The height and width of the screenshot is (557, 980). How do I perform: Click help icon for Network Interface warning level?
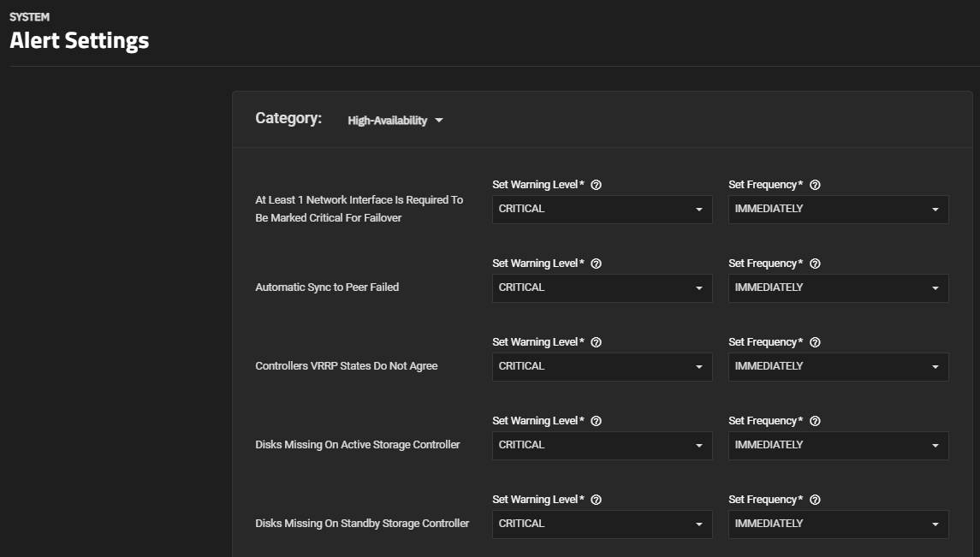[597, 185]
